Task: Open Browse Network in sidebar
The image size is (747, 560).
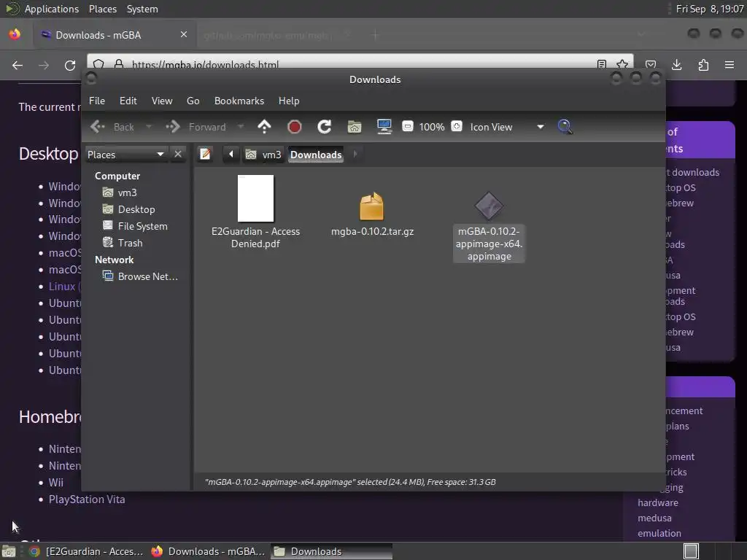Action: click(141, 276)
